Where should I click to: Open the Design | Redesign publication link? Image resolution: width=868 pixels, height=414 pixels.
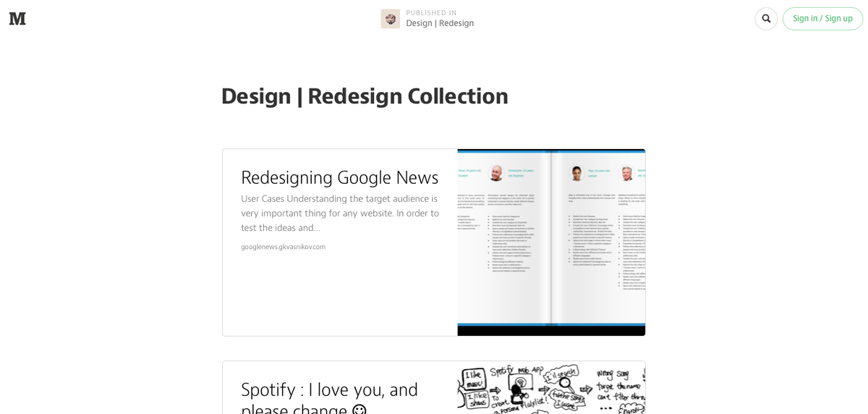(x=440, y=23)
